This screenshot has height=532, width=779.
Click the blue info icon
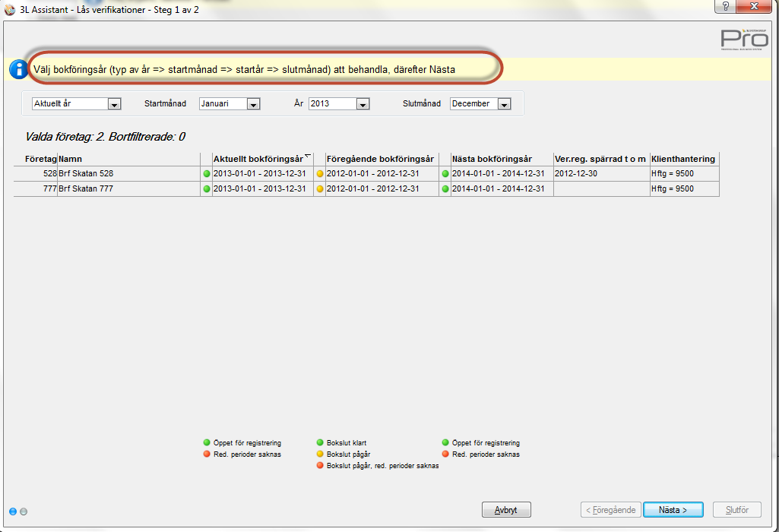[x=19, y=70]
